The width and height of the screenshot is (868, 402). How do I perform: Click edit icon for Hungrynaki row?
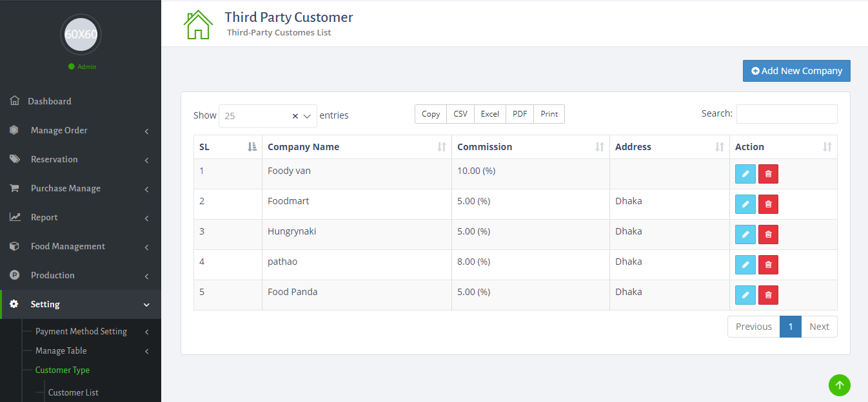(x=745, y=235)
